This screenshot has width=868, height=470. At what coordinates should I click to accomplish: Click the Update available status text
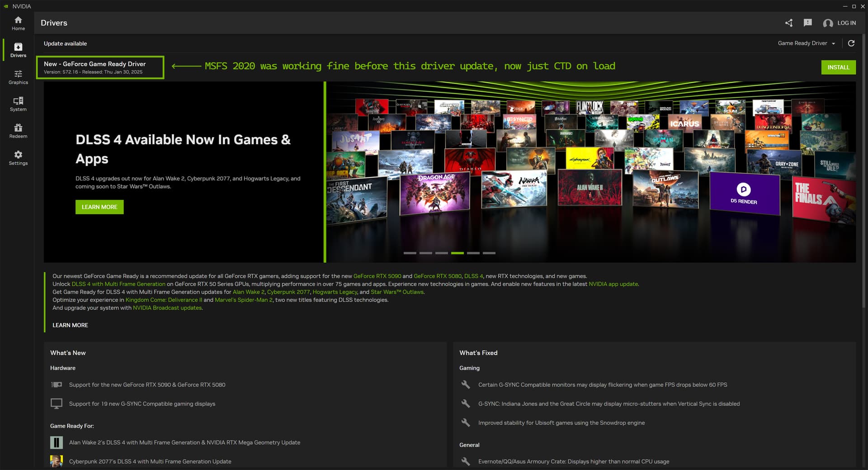coord(65,43)
